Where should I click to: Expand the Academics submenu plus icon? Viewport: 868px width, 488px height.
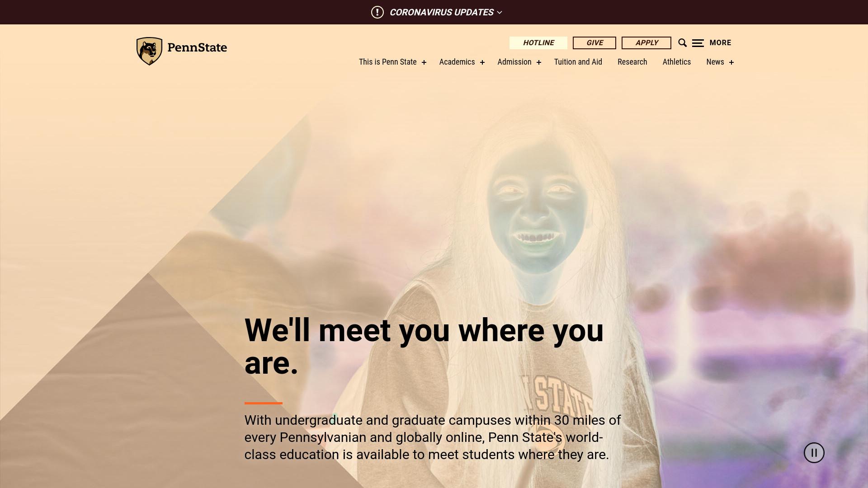pyautogui.click(x=482, y=62)
